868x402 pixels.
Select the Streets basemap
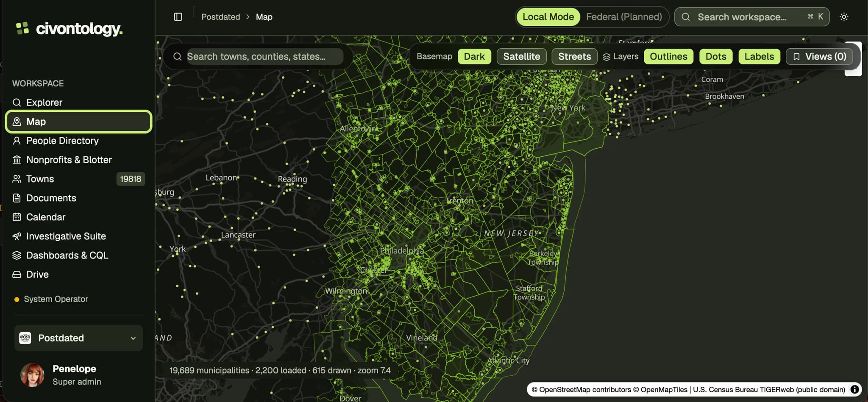[x=574, y=56]
